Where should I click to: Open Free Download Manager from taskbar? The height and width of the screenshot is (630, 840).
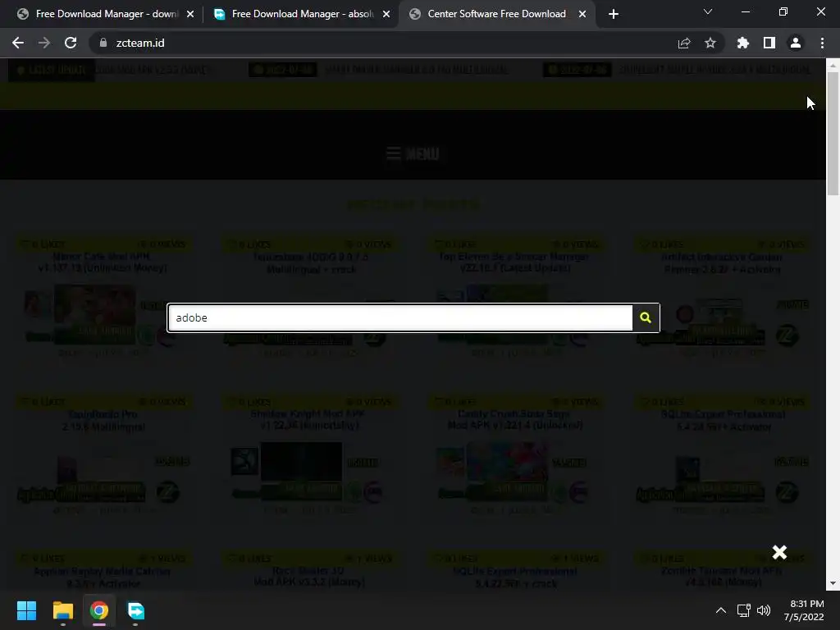pos(135,610)
